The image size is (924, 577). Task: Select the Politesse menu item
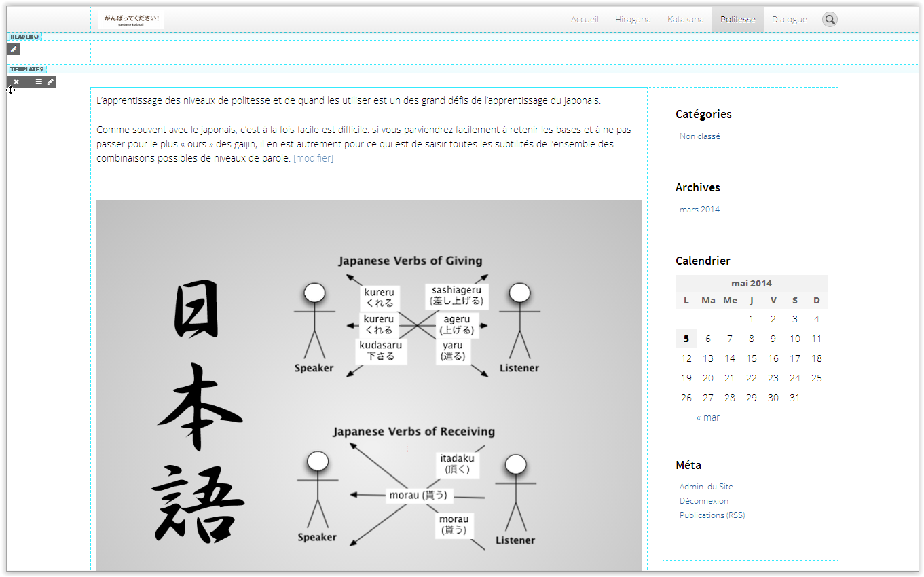point(738,19)
